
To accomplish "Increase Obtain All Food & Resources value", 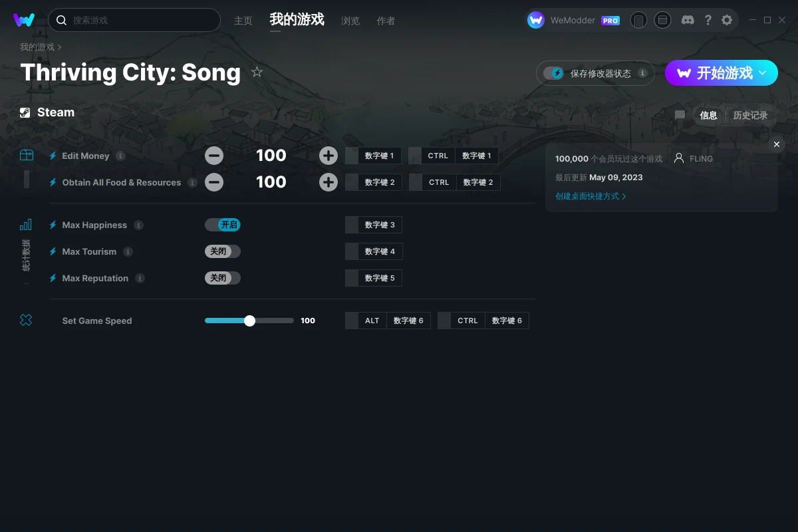I will tap(329, 182).
